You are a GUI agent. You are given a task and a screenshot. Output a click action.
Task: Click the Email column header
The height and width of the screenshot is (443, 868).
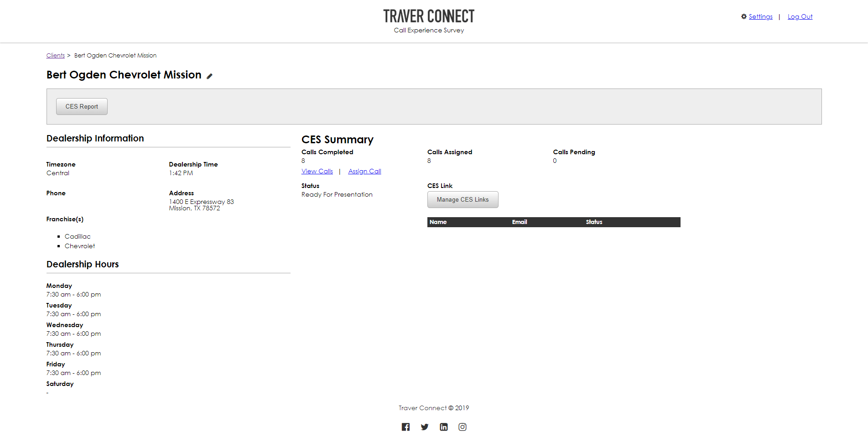pyautogui.click(x=519, y=222)
